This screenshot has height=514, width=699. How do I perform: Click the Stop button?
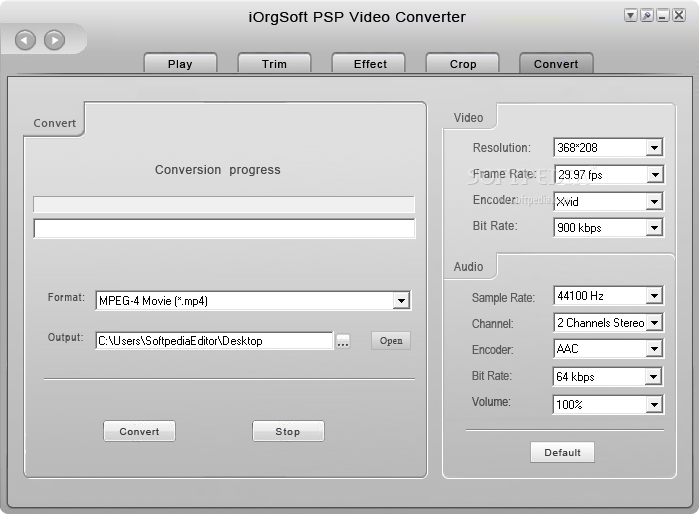[x=288, y=431]
